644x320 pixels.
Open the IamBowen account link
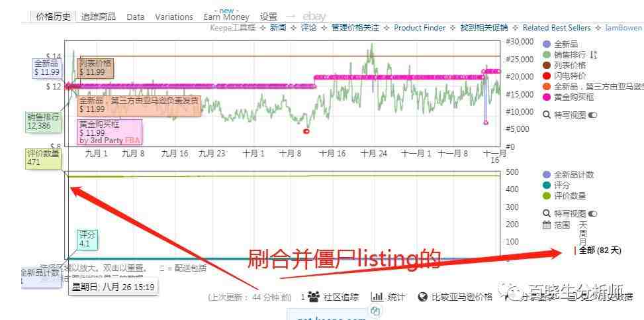(623, 28)
